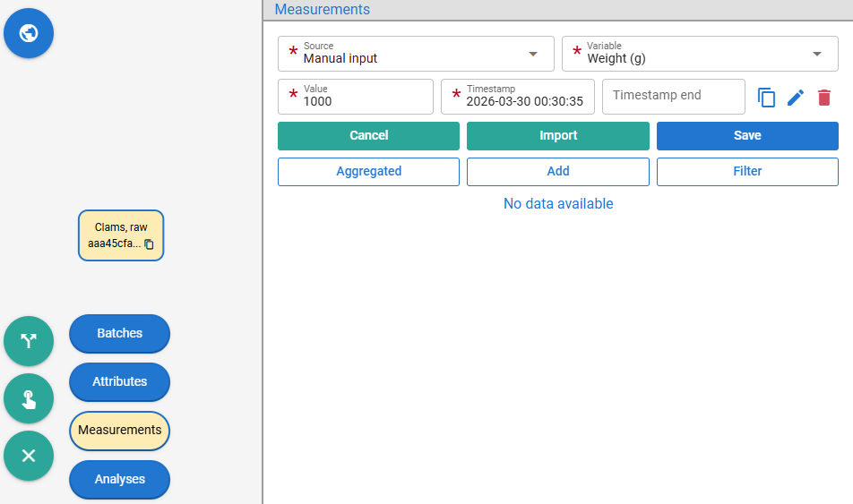Click the branching arrows split icon button
Viewport: 853px width, 504px height.
29,341
